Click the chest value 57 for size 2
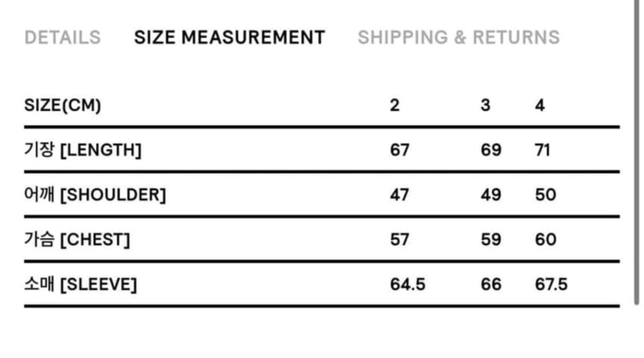644x358 pixels. coord(400,240)
